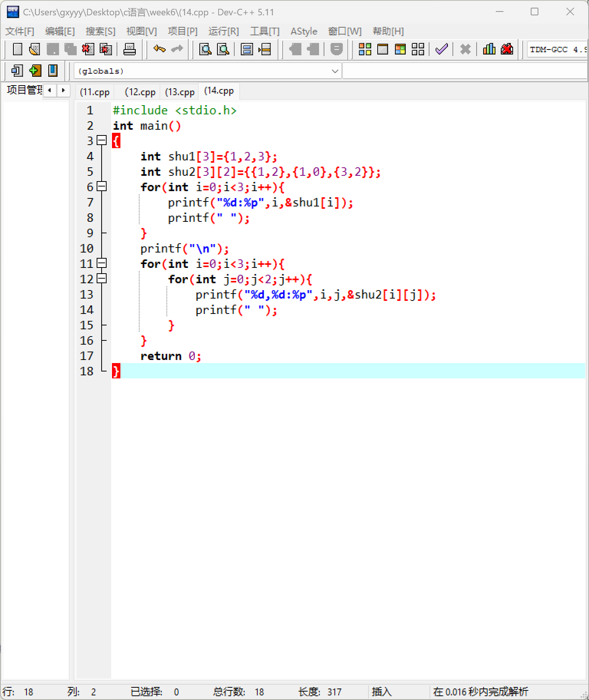Click the New source file icon

coord(18,49)
